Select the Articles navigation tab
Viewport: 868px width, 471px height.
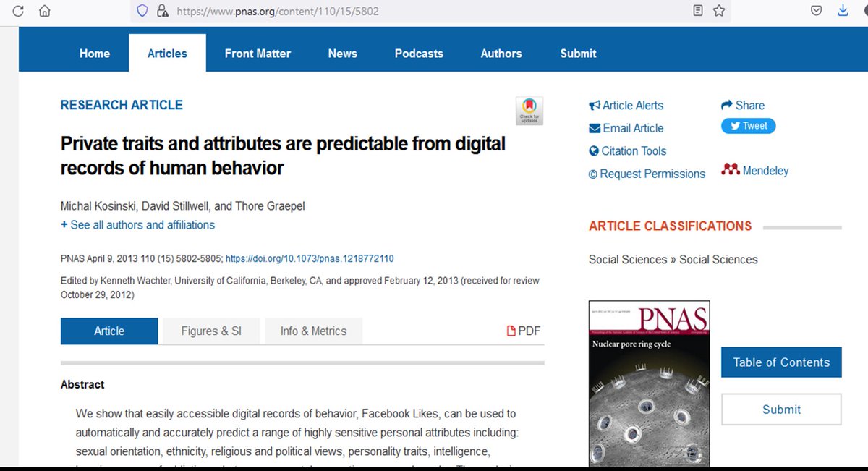tap(167, 53)
